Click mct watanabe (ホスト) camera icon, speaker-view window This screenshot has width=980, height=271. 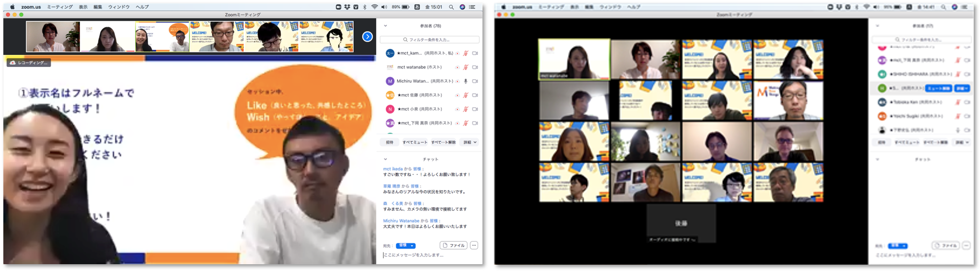pyautogui.click(x=475, y=67)
